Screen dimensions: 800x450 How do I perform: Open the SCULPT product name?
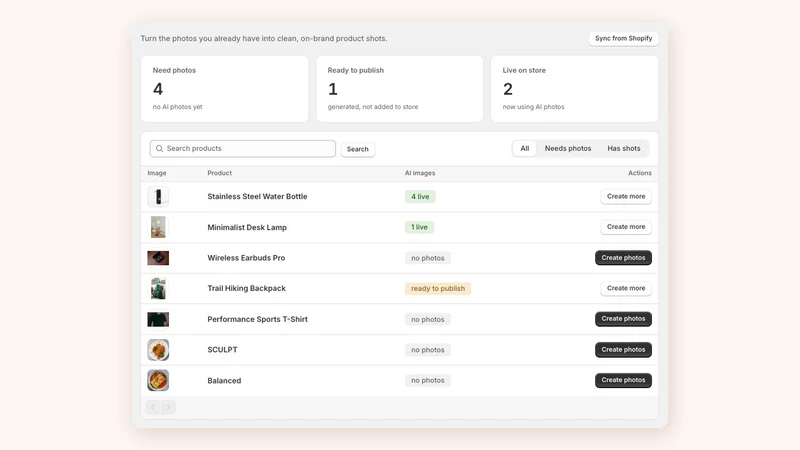pos(222,350)
